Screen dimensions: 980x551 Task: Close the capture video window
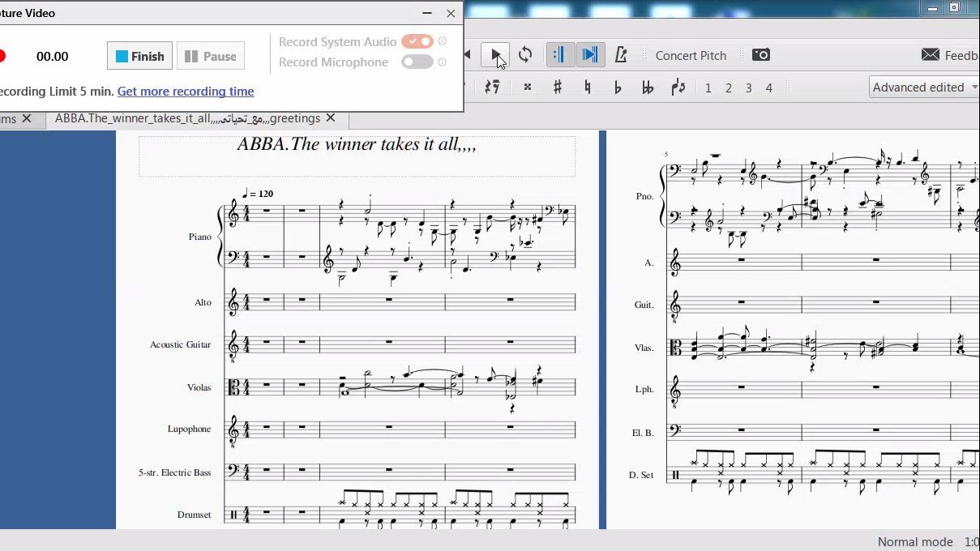coord(451,13)
